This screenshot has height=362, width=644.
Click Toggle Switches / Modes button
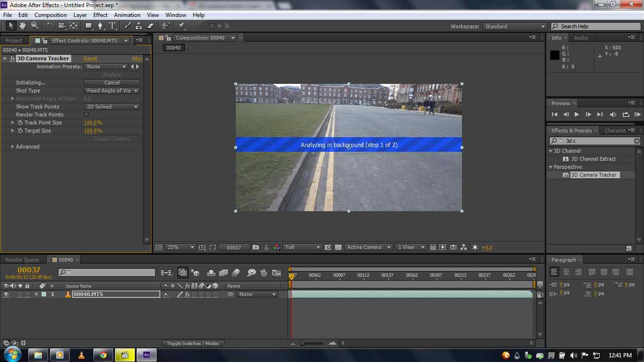pos(193,343)
